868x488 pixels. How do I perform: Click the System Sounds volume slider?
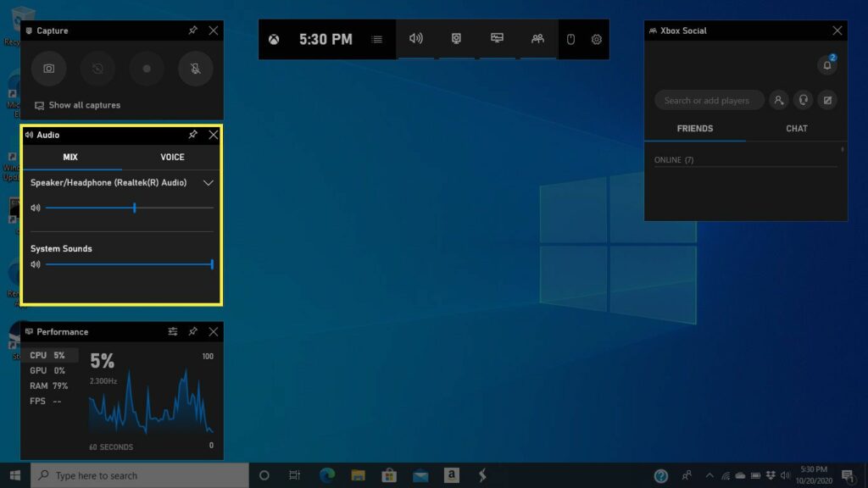click(x=127, y=264)
